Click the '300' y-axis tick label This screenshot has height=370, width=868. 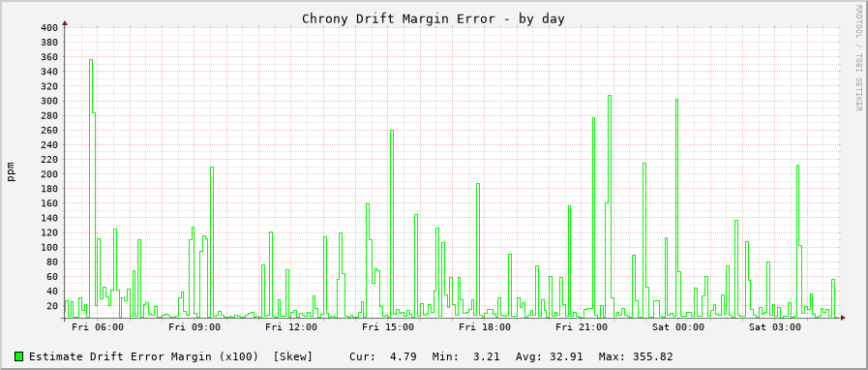49,102
